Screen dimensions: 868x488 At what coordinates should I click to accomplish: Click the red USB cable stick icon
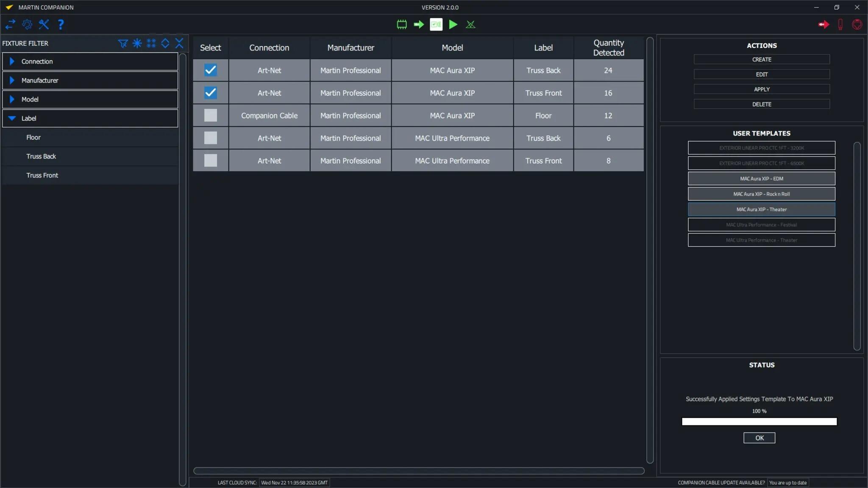point(840,25)
